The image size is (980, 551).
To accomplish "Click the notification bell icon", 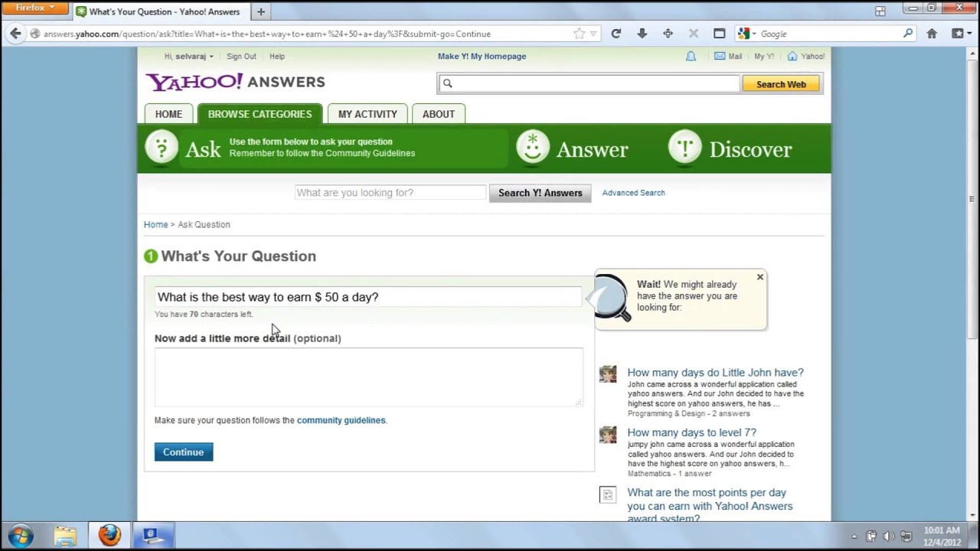I will pos(691,56).
